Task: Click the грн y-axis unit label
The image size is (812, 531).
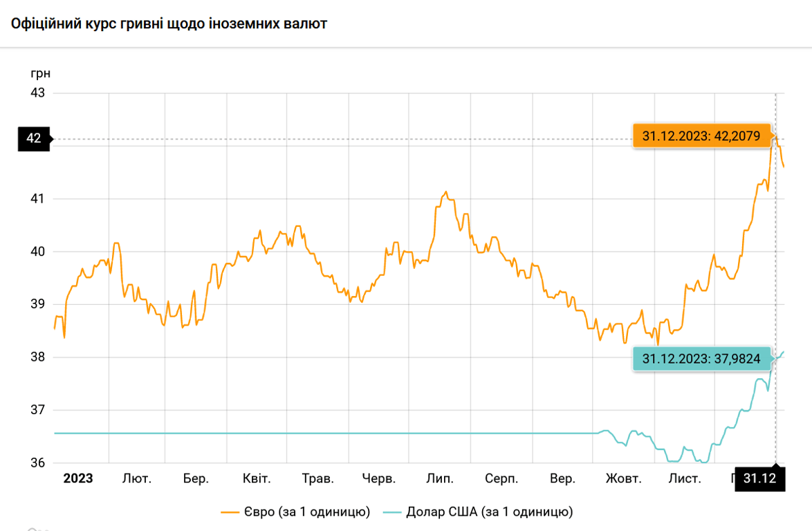Action: (x=40, y=73)
